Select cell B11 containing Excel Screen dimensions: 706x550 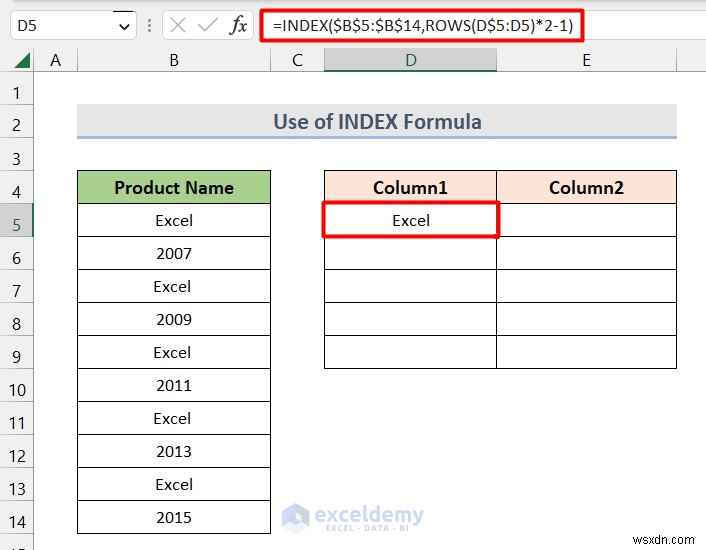click(x=174, y=418)
